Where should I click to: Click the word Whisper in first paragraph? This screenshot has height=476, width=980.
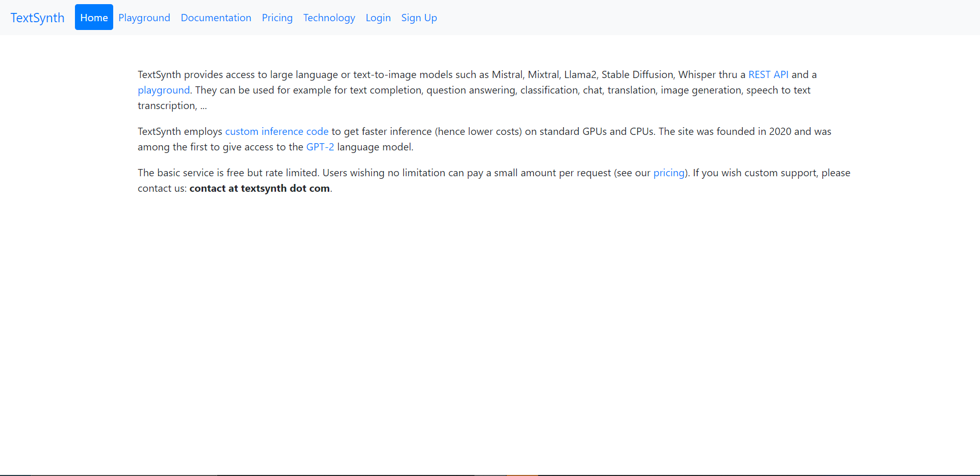click(x=697, y=74)
